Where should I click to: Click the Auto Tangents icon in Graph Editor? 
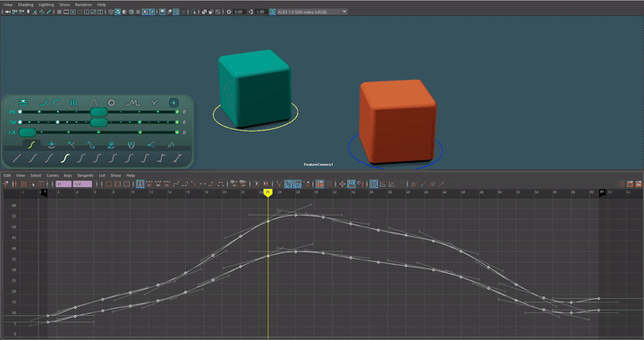[x=140, y=184]
